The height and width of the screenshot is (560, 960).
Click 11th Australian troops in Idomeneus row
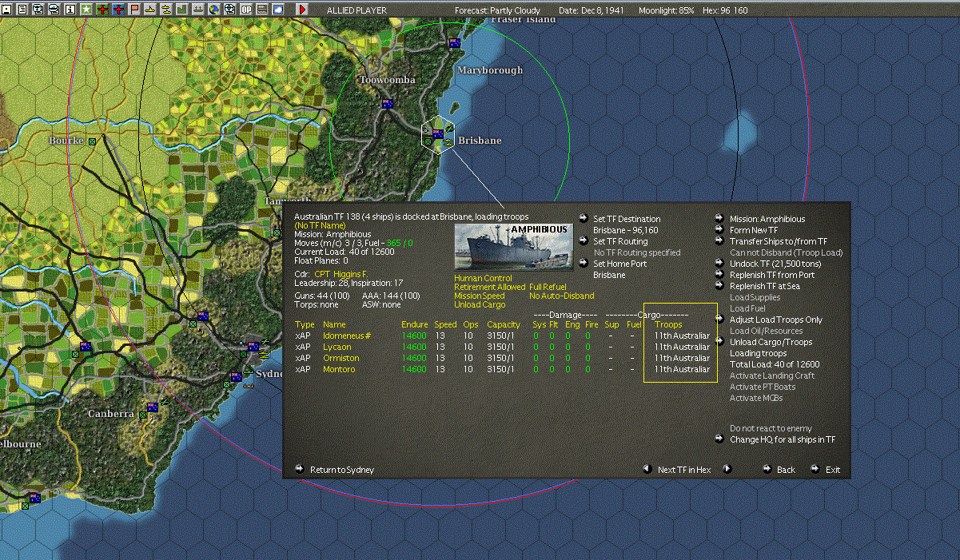tap(682, 336)
